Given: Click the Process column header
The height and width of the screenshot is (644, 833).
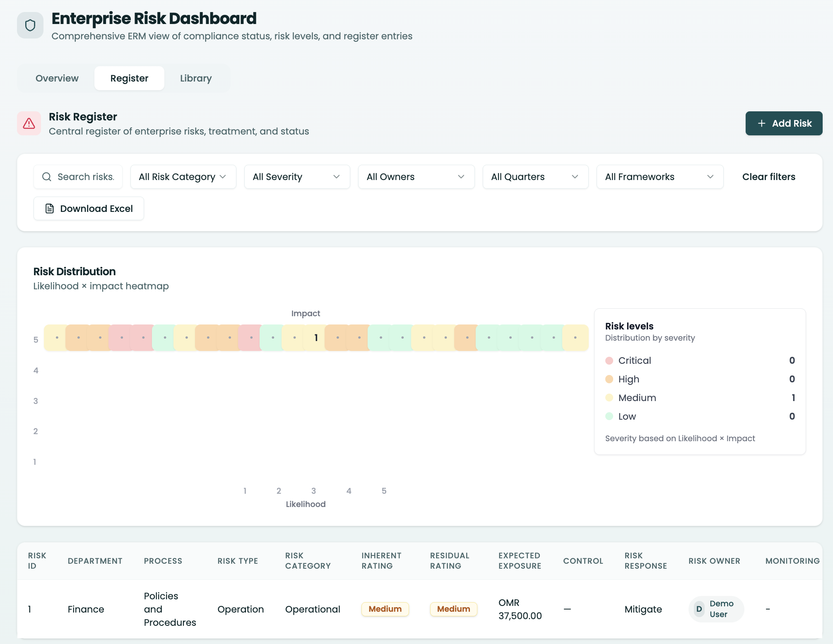Looking at the screenshot, I should click(163, 561).
